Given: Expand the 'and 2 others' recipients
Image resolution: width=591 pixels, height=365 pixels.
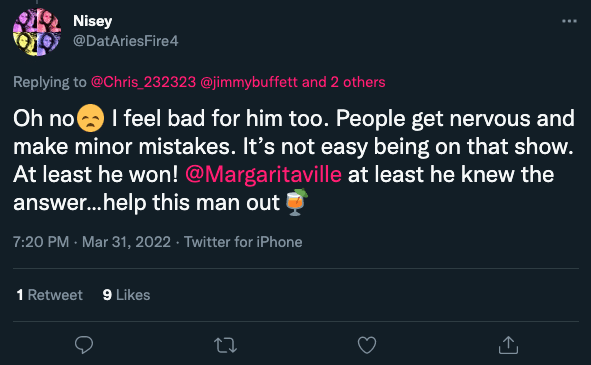Looking at the screenshot, I should 343,82.
